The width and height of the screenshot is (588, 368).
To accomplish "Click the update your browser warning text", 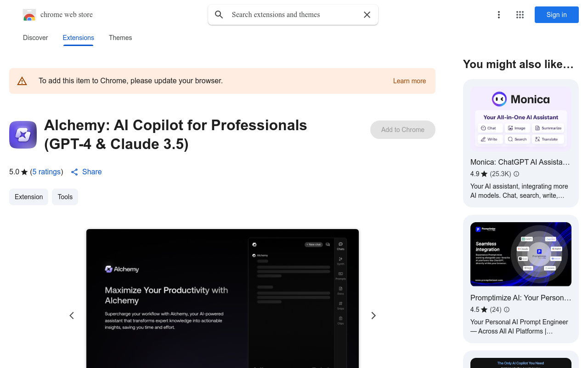I will click(130, 81).
